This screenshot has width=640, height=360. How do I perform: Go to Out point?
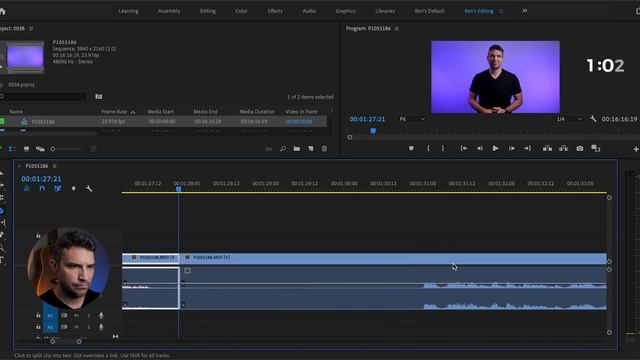[527, 149]
